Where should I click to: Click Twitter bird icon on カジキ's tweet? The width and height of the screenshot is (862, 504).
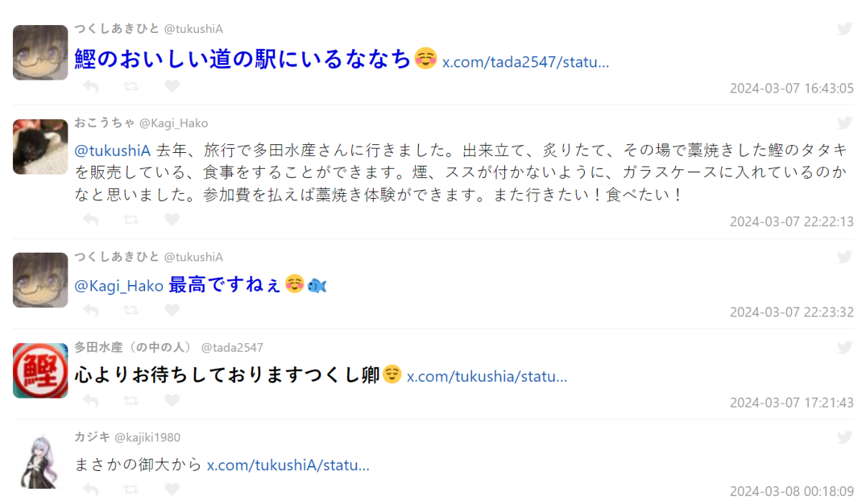[x=845, y=437]
